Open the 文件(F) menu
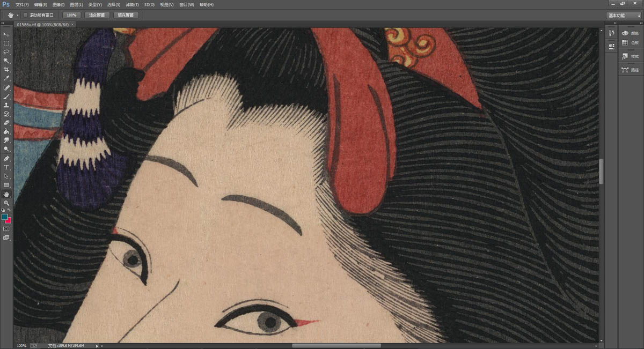Viewport: 644px width, 349px height. coord(22,4)
